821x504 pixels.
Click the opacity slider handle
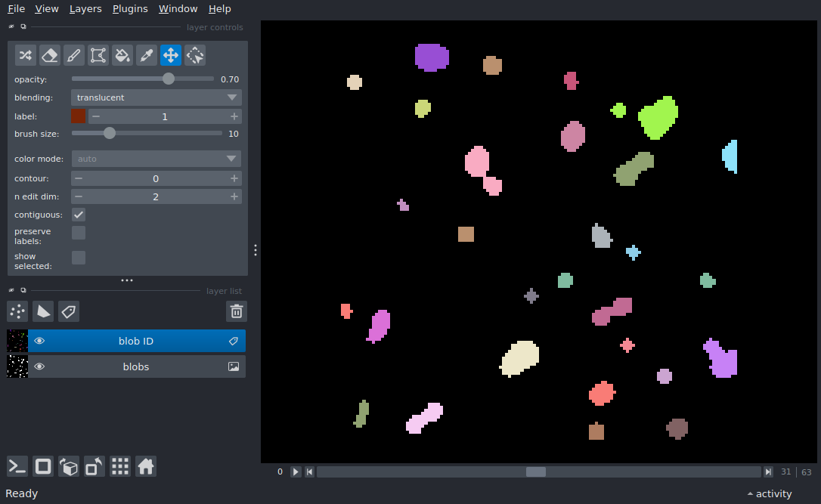point(168,79)
